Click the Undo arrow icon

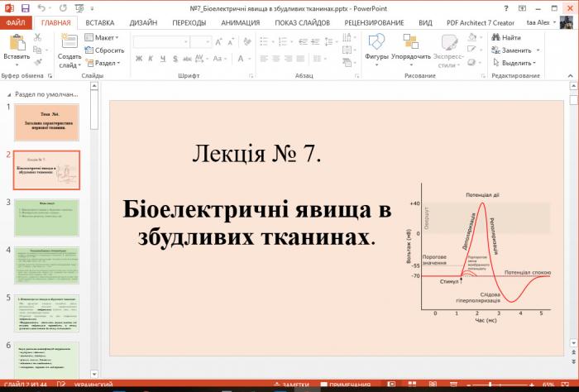pos(42,8)
